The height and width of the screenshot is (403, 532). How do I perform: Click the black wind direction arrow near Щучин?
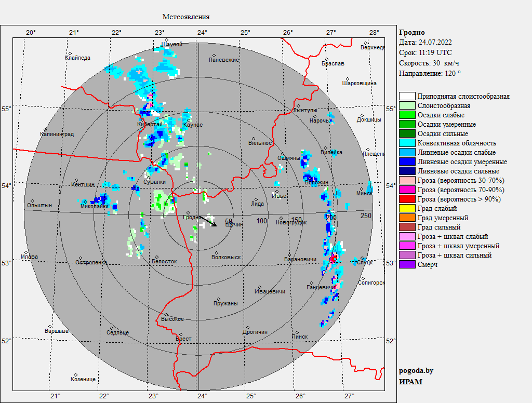point(209,221)
